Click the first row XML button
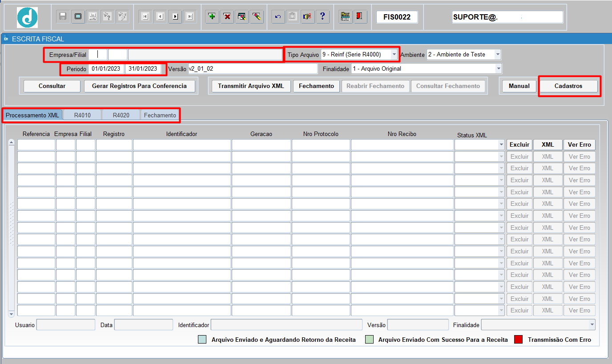This screenshot has height=364, width=612. [548, 144]
